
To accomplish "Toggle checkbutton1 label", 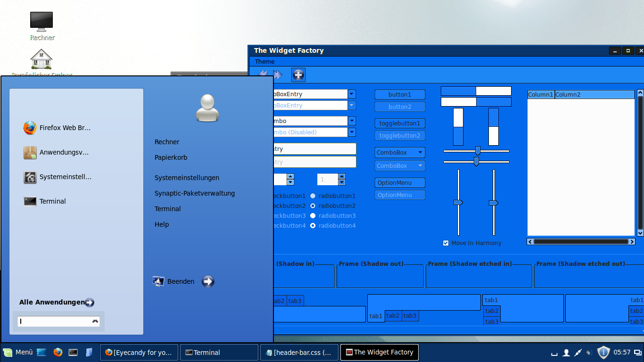I will (289, 196).
